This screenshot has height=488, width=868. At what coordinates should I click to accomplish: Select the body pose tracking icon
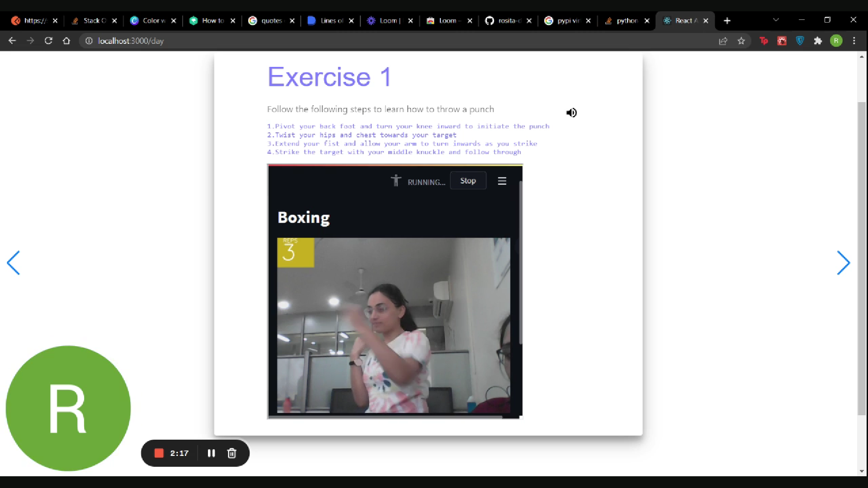pyautogui.click(x=396, y=180)
